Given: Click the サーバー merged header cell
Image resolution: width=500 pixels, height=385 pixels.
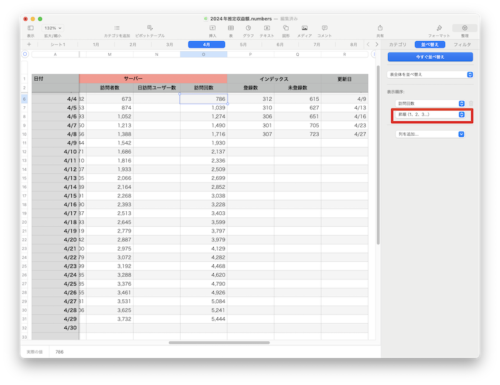Looking at the screenshot, I should tap(153, 79).
